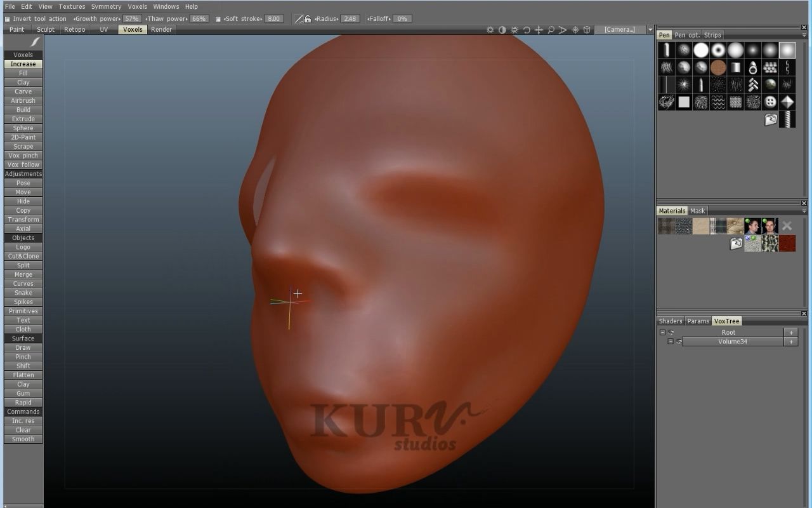Switch to the Retopo room tab

click(75, 30)
